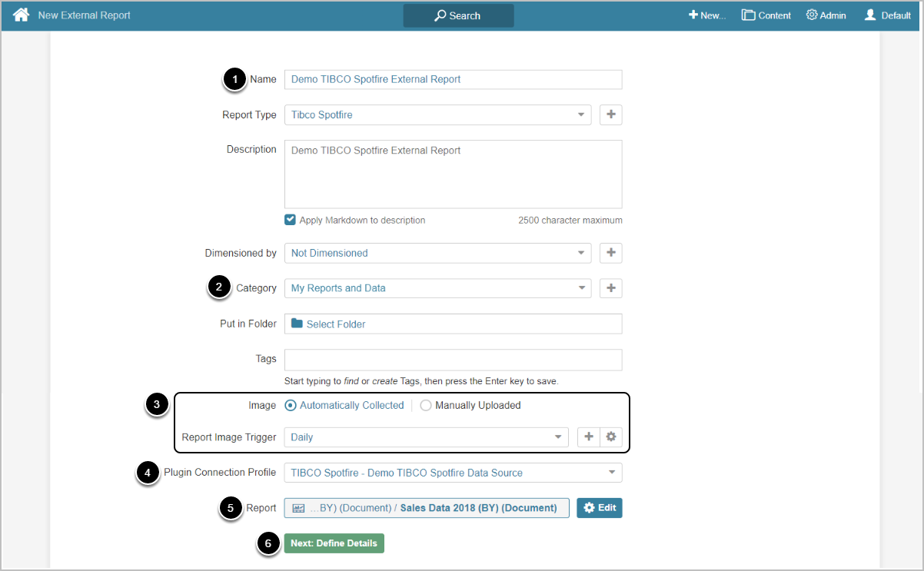Viewport: 924px width, 571px height.
Task: Click Next: Define Details button
Action: [334, 543]
